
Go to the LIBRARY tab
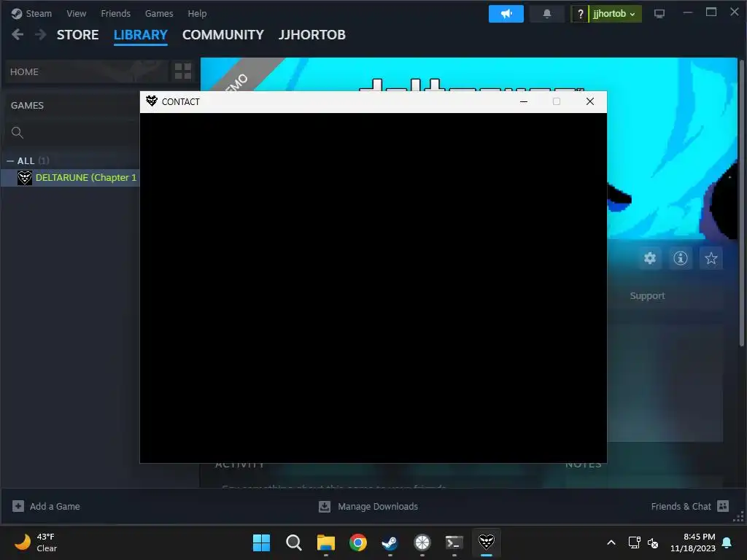141,35
